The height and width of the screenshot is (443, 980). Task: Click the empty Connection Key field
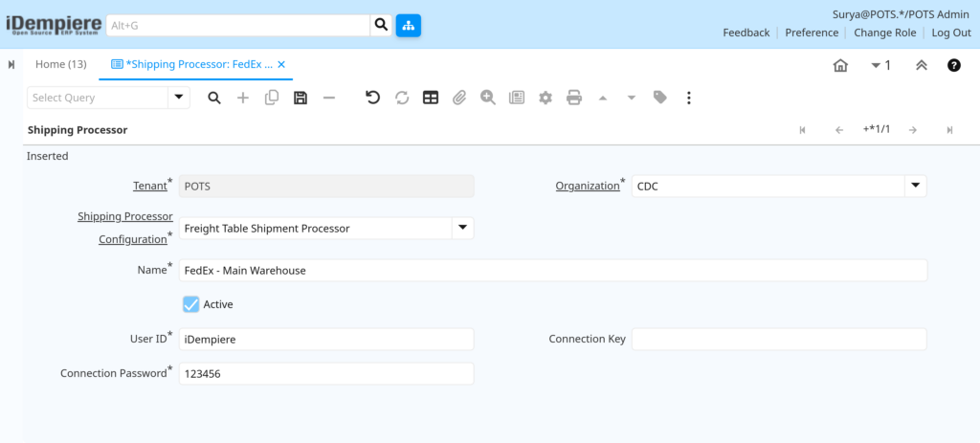pos(779,340)
